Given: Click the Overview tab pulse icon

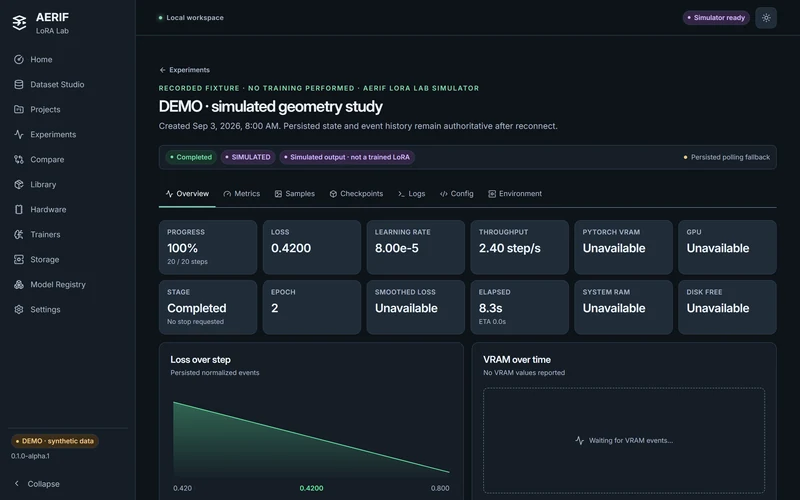Looking at the screenshot, I should [169, 194].
